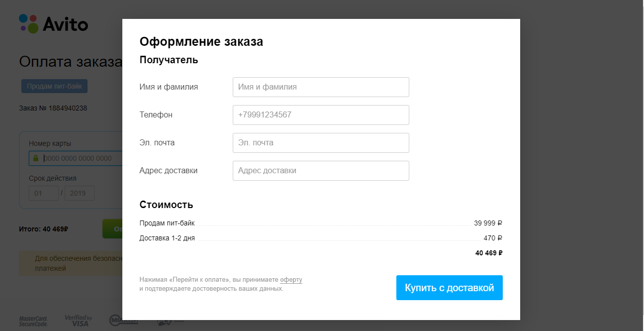Viewport: 644px width, 331px height.
Task: Click the Адрес доставки label text
Action: (x=169, y=171)
